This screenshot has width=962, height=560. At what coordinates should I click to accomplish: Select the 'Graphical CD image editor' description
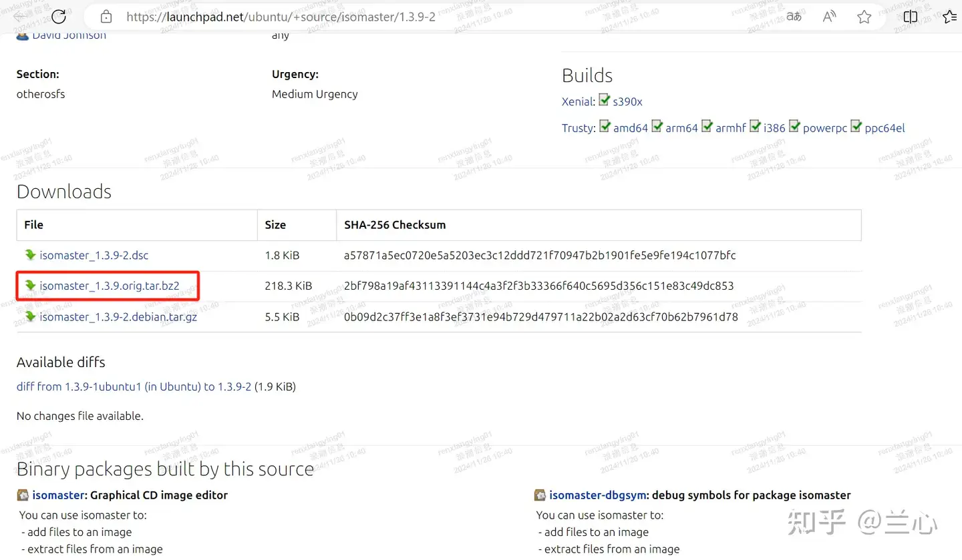(159, 495)
